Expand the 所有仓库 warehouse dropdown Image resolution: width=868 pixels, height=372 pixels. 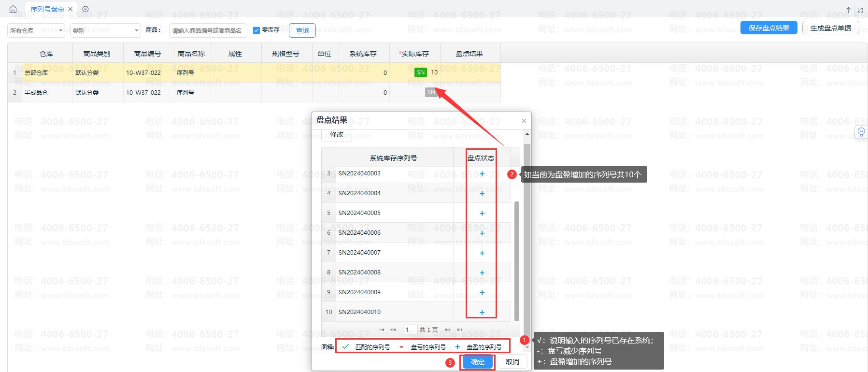pyautogui.click(x=36, y=30)
